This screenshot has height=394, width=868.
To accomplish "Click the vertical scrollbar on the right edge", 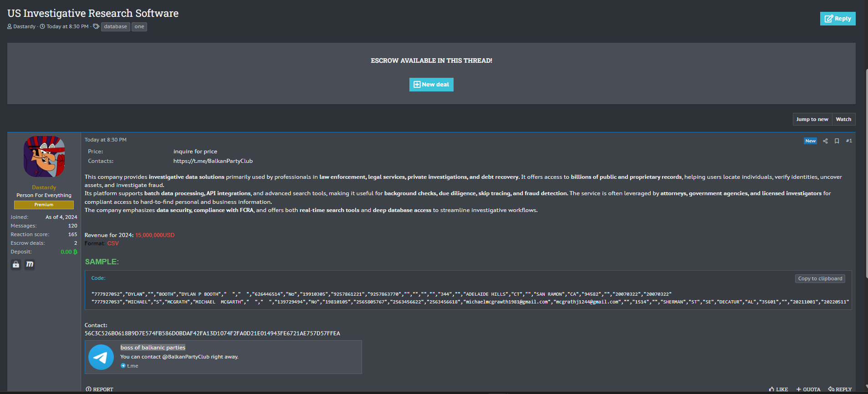I will [866, 227].
